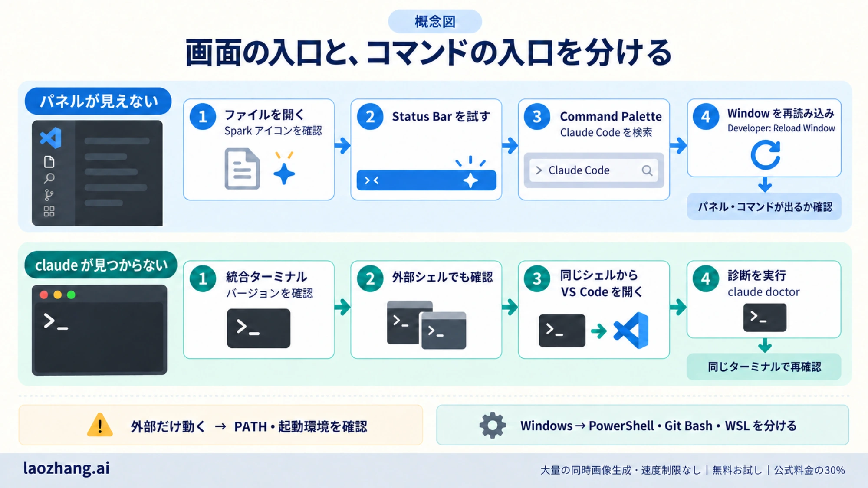Click the ファイルを開く heading

(x=264, y=115)
